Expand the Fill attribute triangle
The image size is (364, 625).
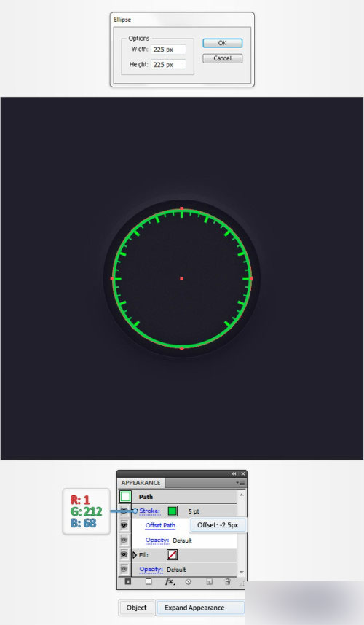pyautogui.click(x=135, y=555)
